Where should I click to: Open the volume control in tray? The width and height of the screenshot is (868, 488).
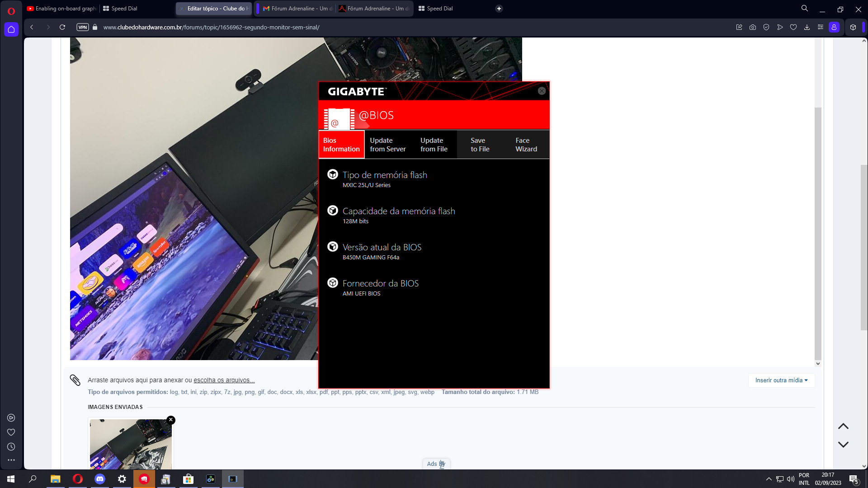[x=791, y=479]
